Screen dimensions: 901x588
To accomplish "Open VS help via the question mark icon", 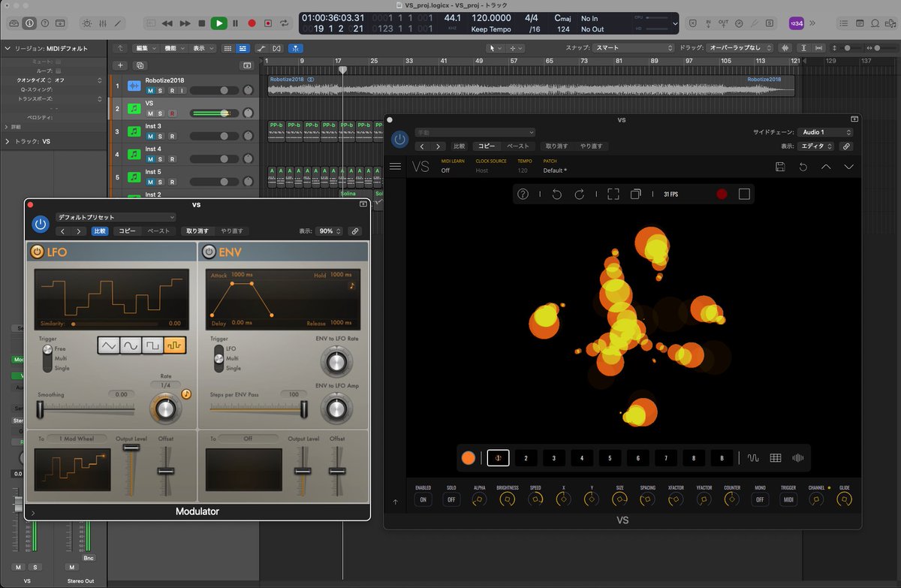I will [x=523, y=194].
